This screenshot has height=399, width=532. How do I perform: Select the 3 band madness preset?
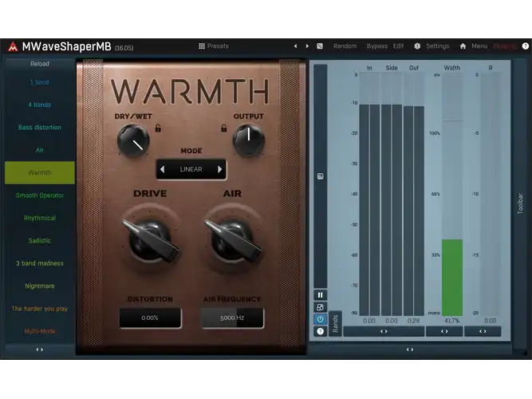40,263
